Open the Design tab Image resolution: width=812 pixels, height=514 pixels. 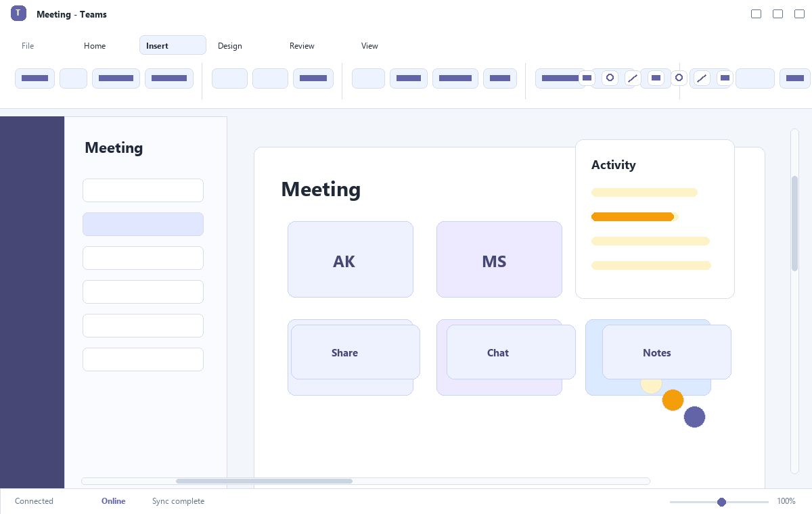coord(230,46)
